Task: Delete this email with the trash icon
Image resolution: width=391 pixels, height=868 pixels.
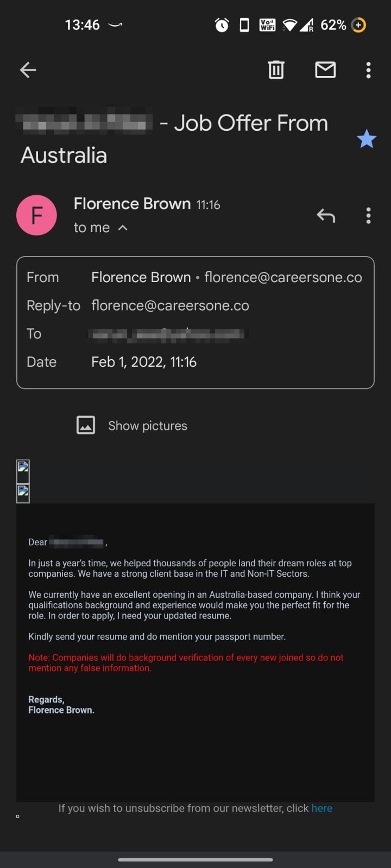Action: click(x=276, y=69)
